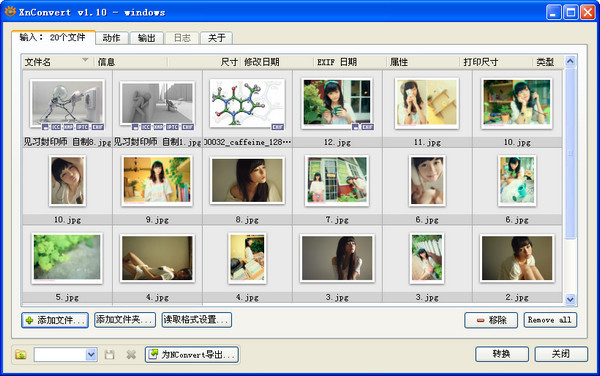Sort the list by 文件名 column header
Viewport: 600px width, 376px height.
click(57, 62)
